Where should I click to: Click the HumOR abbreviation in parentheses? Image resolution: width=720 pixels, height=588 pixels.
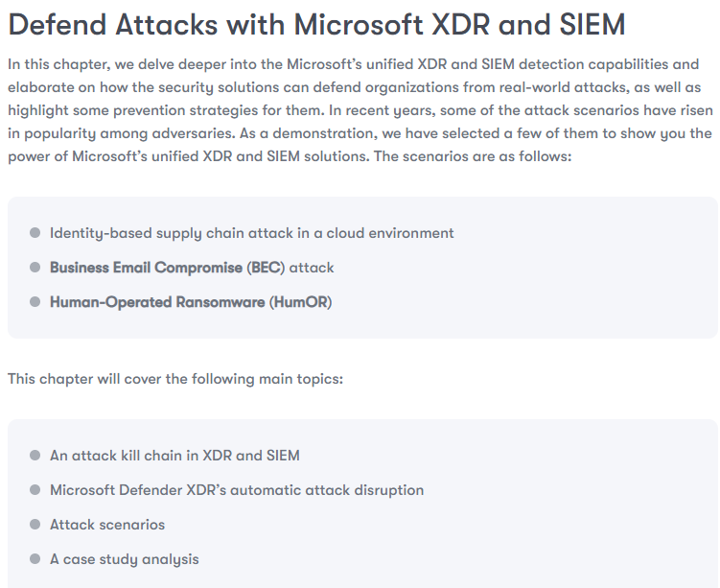(301, 302)
